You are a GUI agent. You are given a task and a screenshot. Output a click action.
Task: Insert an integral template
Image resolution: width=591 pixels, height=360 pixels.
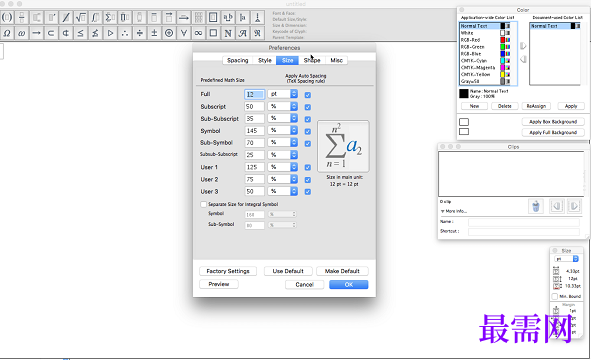click(95, 17)
